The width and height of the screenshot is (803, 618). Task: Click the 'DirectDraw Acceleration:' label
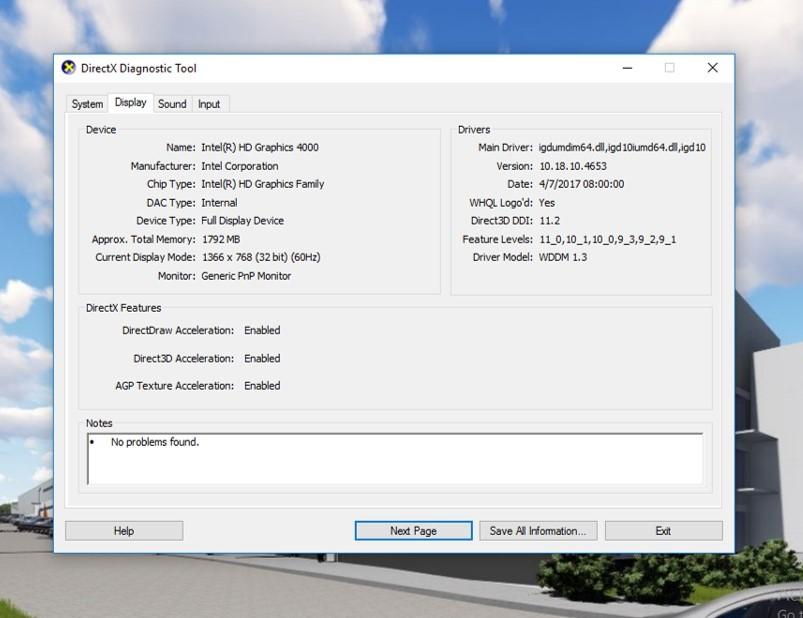tap(178, 330)
